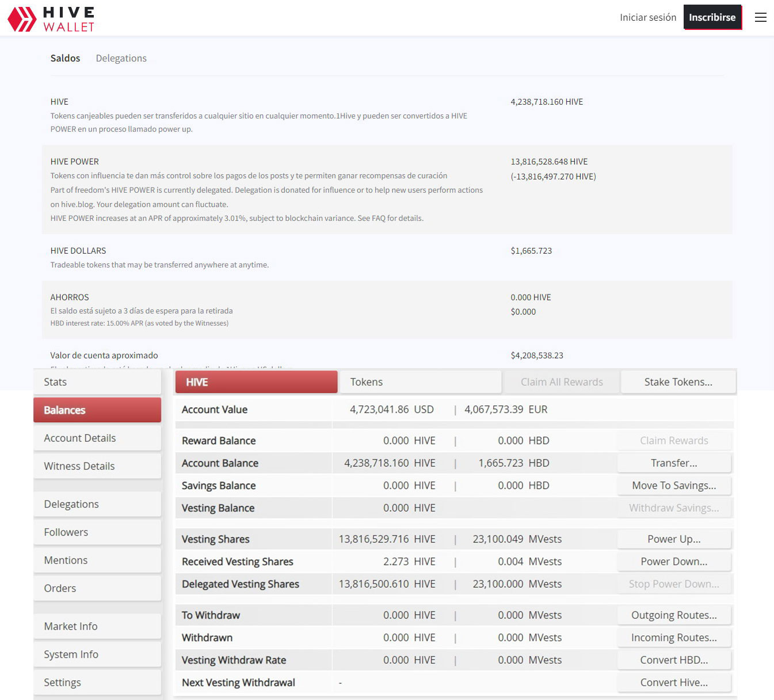Click the 1,665.723 HBD account balance
Screen dimensions: 774x700
coord(514,463)
